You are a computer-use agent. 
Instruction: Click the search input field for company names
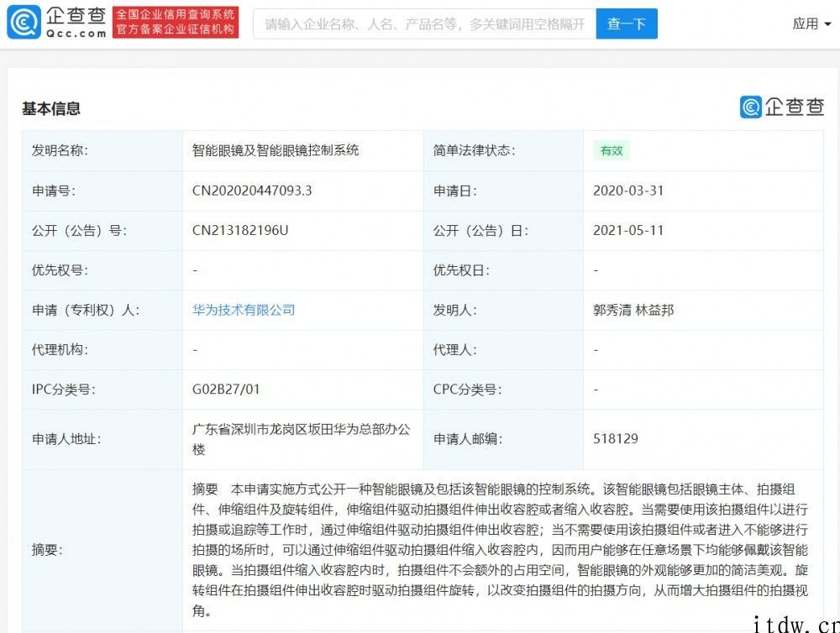coord(424,24)
